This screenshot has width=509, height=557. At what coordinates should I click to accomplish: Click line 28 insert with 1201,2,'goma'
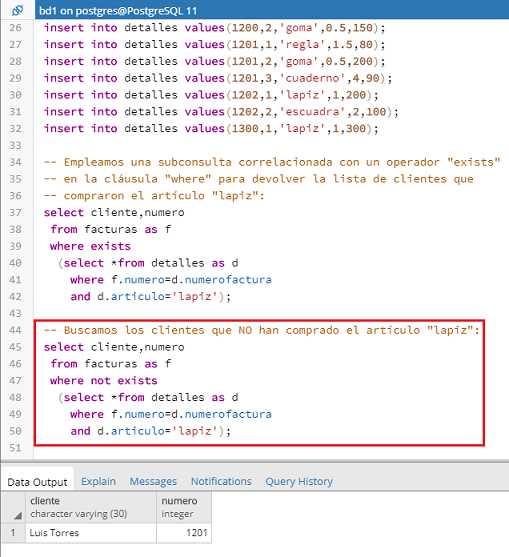(214, 61)
